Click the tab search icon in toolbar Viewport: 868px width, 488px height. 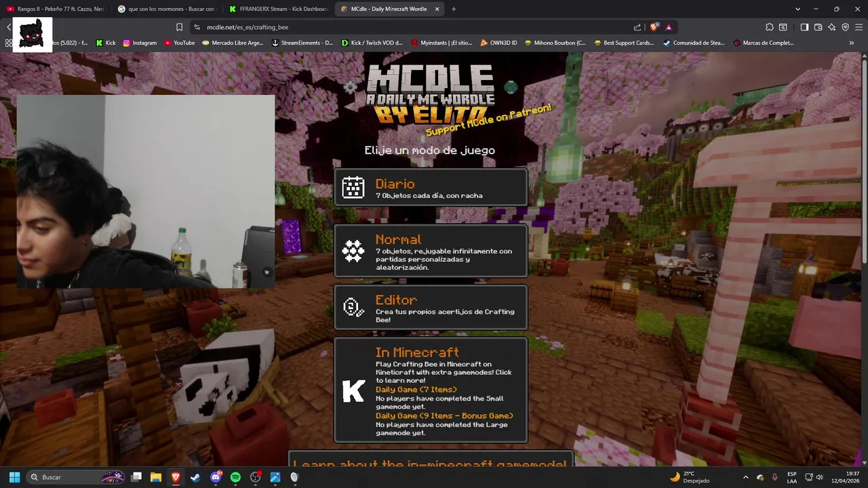tap(783, 27)
